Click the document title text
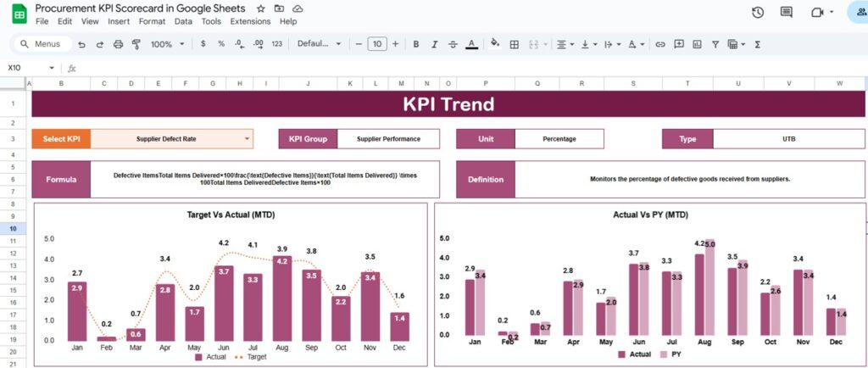868x368 pixels. [x=140, y=8]
